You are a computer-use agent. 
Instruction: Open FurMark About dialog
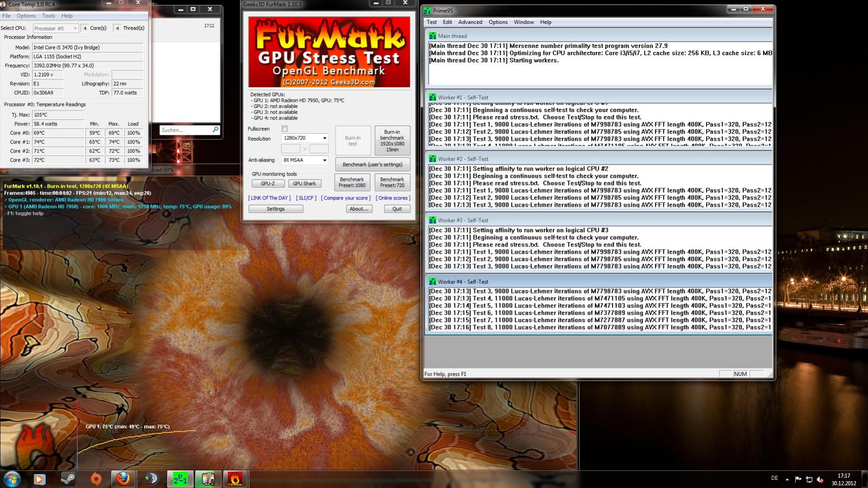[x=359, y=209]
